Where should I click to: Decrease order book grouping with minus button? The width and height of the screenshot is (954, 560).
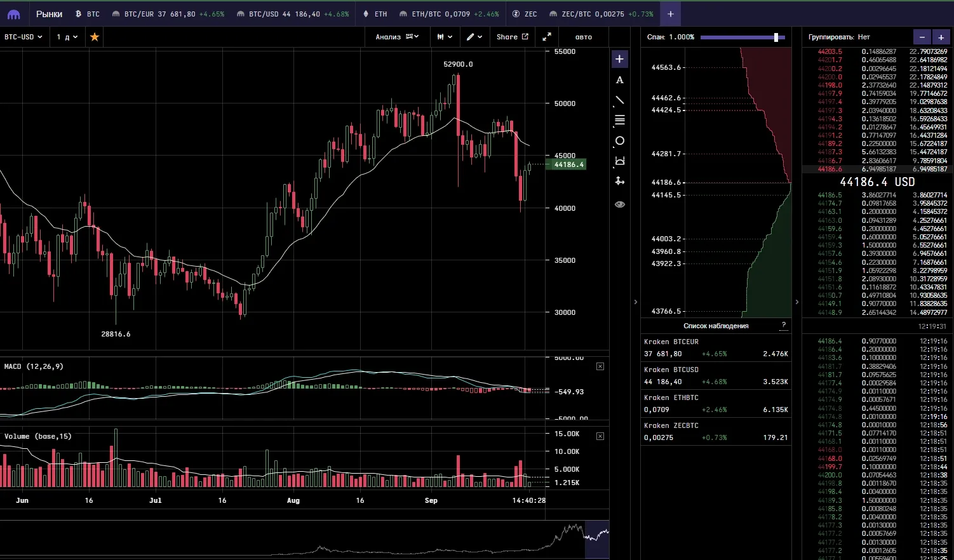(922, 37)
